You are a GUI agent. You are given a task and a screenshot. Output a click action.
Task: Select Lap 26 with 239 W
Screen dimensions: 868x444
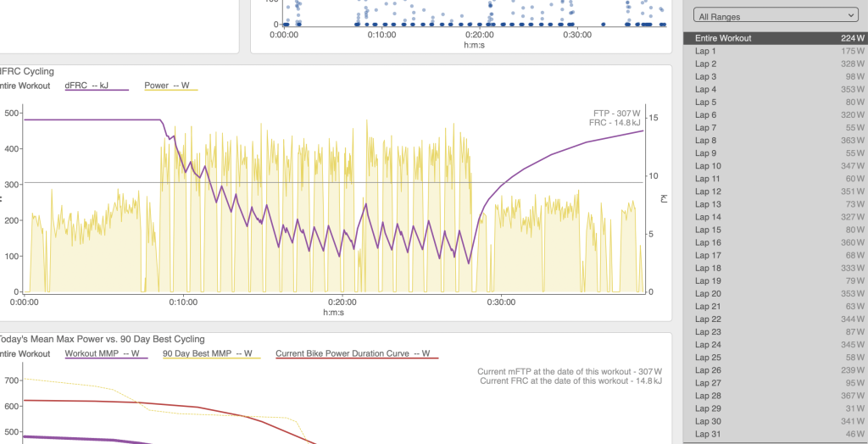[x=775, y=369]
